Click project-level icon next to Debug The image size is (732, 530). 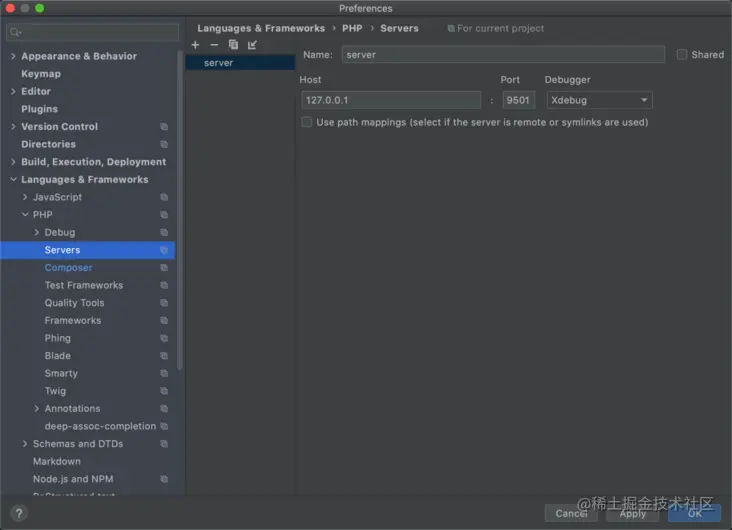point(164,233)
